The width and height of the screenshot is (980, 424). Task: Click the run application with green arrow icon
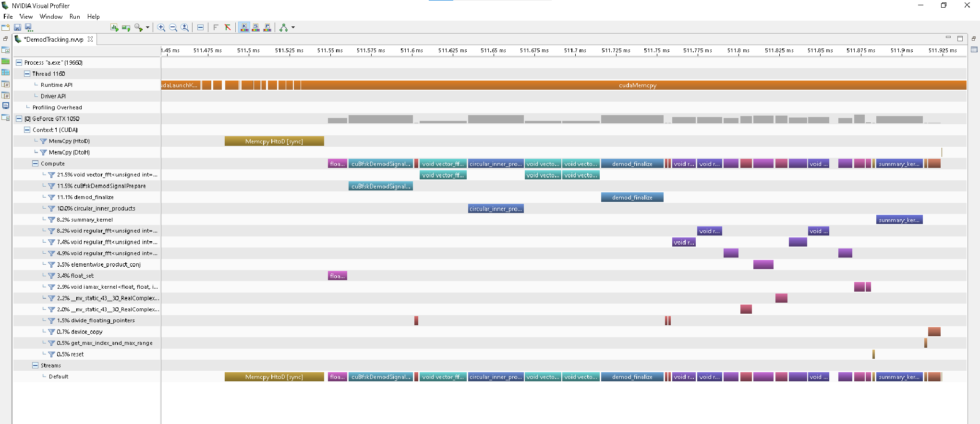click(126, 27)
